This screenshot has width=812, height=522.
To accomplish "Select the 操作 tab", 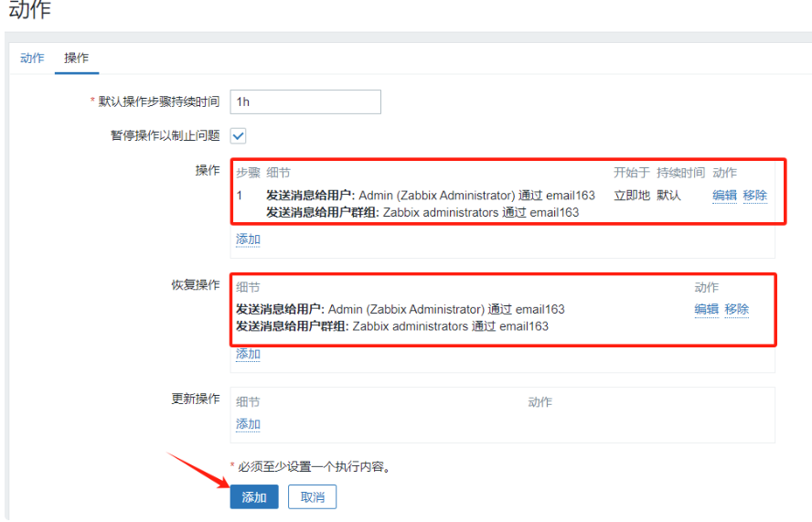I will click(76, 58).
